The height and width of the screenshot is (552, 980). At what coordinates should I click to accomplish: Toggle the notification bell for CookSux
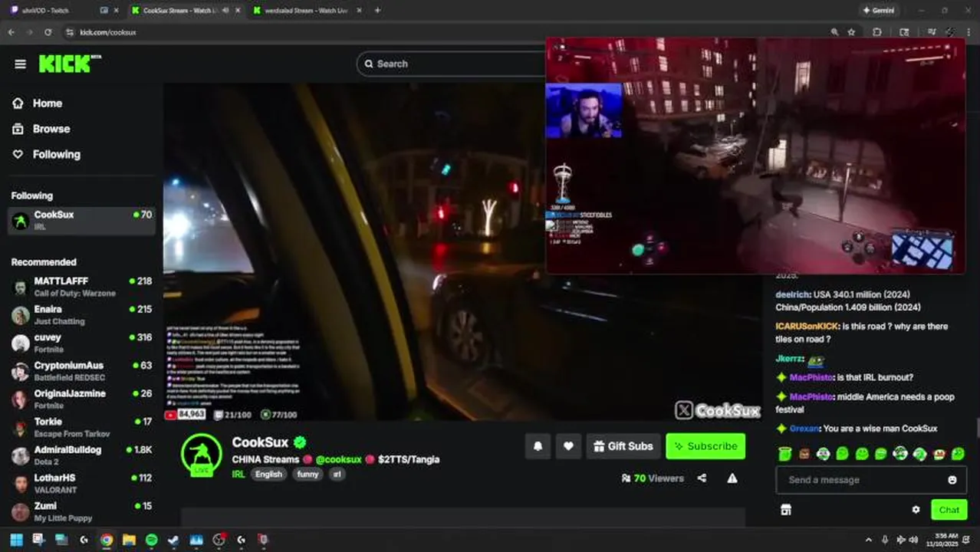538,446
